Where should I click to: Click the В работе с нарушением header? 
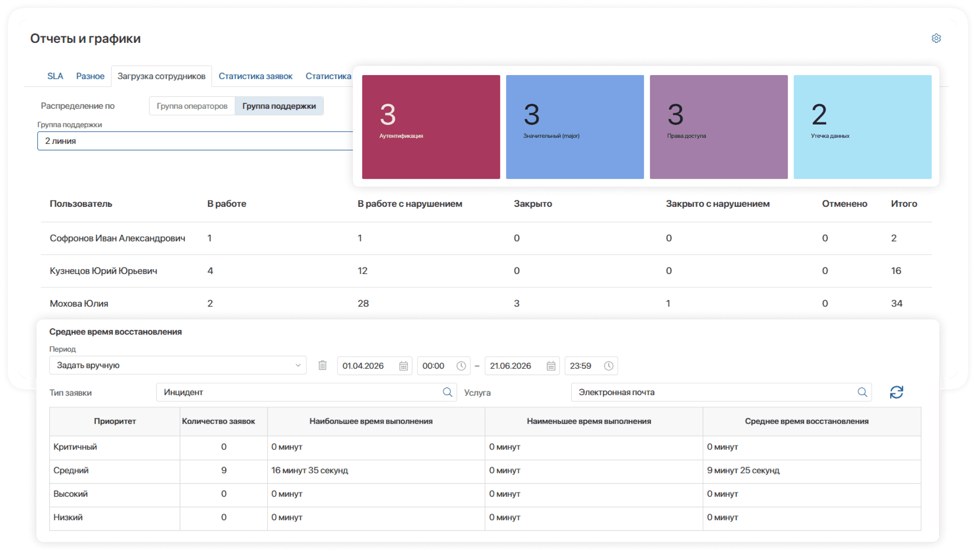pos(410,204)
